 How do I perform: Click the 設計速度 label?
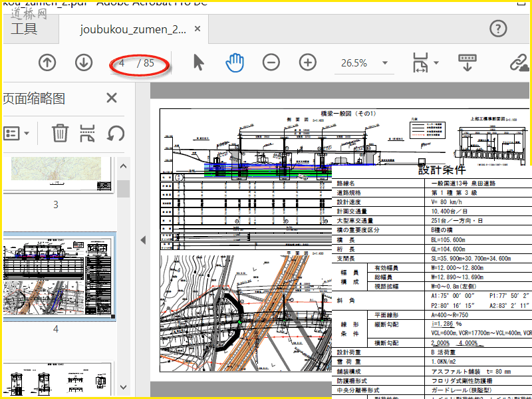click(348, 202)
